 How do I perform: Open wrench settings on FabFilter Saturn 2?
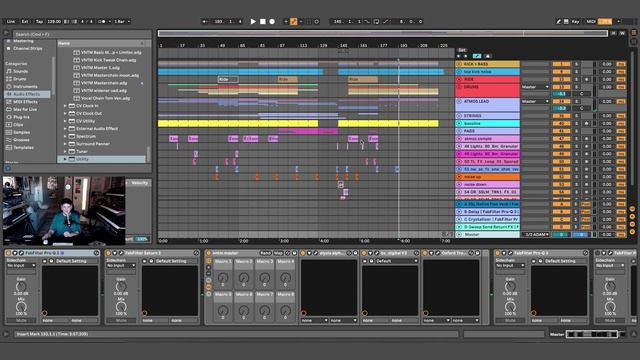click(121, 253)
